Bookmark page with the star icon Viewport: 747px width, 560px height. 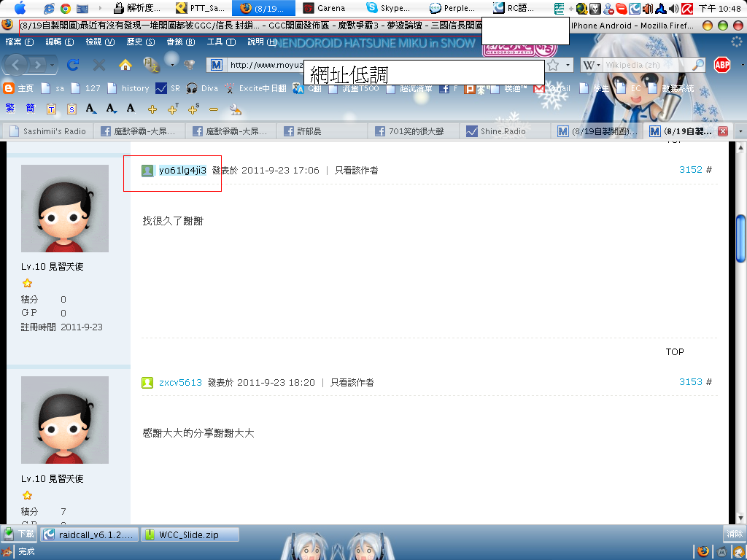(553, 65)
